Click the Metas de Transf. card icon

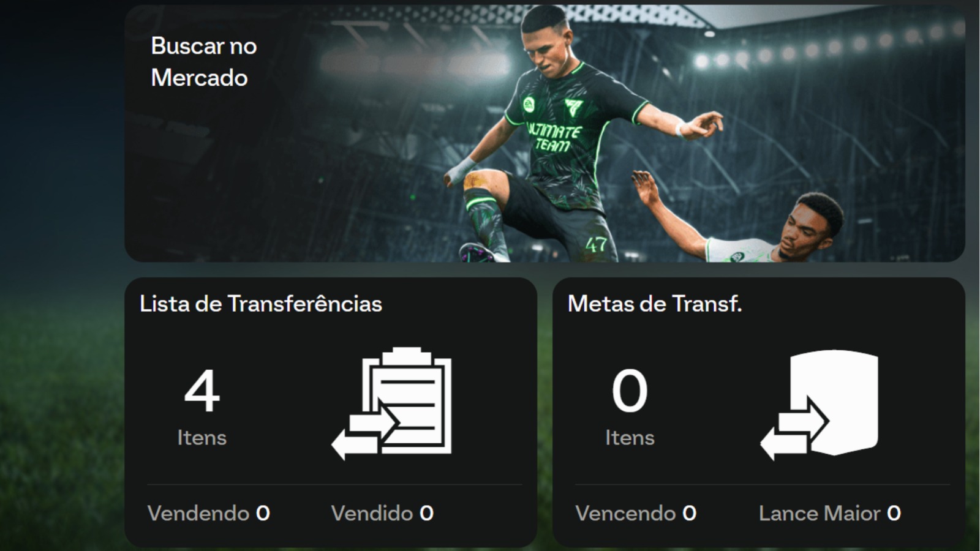[820, 405]
